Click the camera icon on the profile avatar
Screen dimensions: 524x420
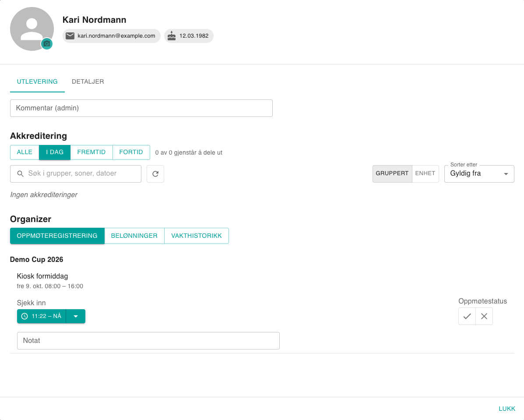pyautogui.click(x=47, y=44)
